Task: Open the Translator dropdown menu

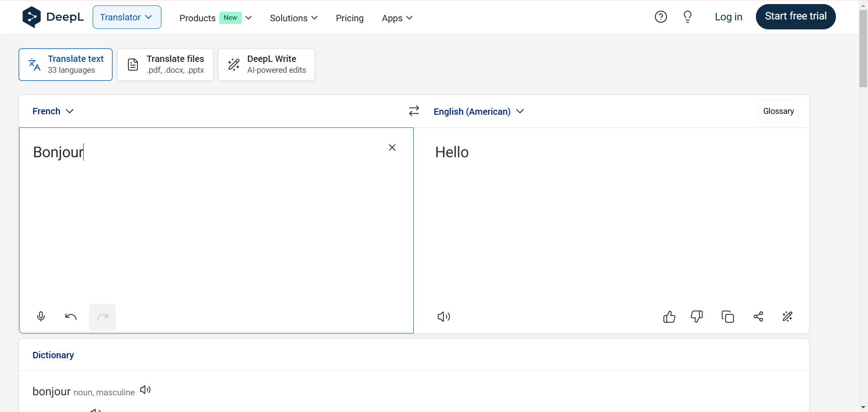Action: coord(127,17)
